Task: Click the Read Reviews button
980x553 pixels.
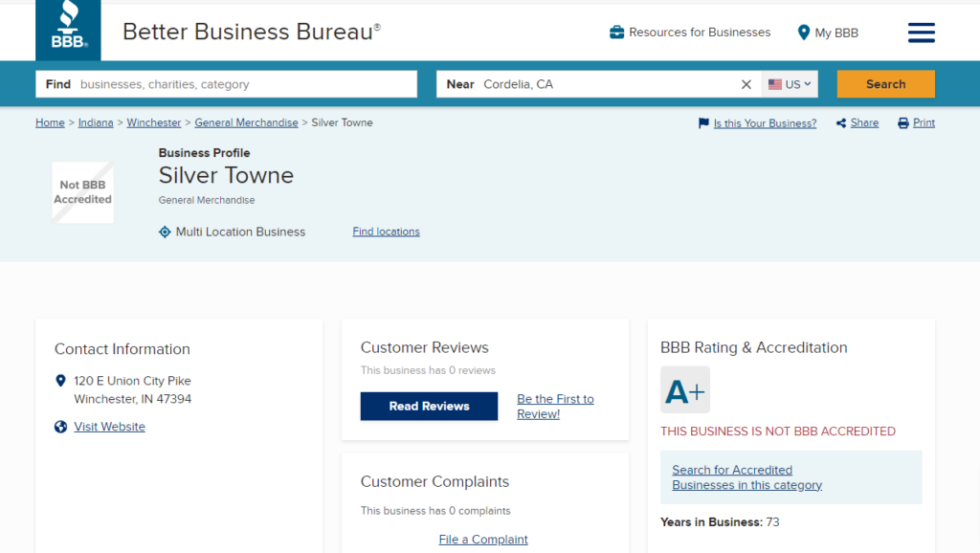Action: click(x=430, y=407)
